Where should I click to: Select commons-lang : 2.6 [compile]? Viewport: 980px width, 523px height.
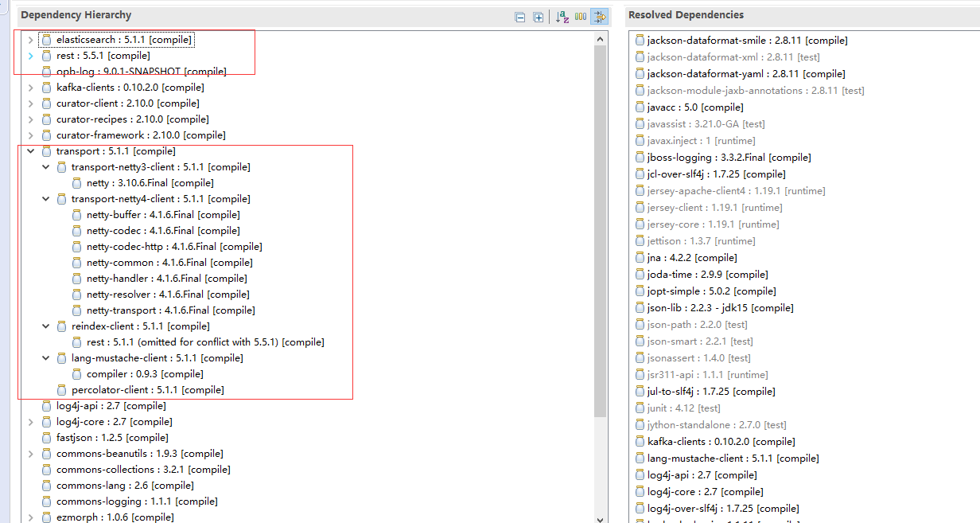point(125,486)
